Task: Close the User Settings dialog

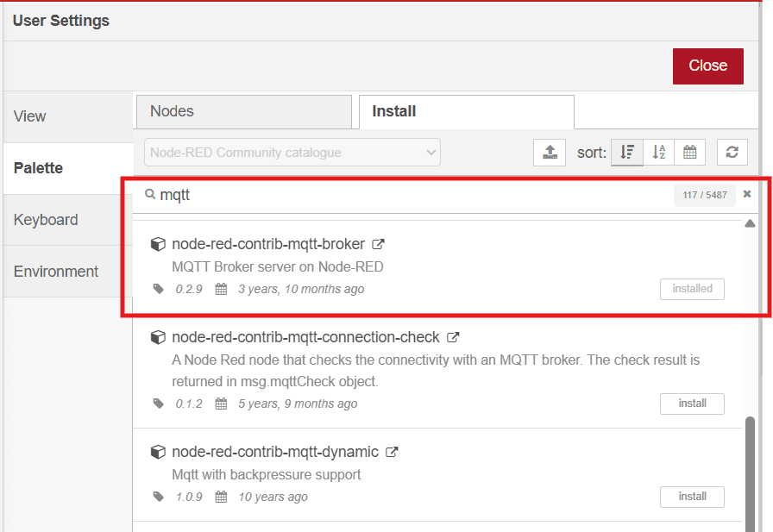Action: coord(707,66)
